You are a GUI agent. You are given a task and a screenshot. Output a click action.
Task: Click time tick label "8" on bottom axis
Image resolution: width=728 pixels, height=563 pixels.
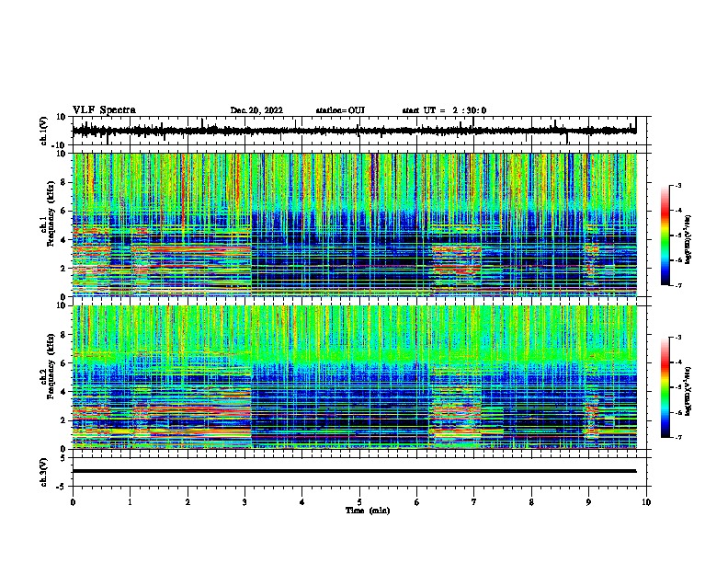531,502
